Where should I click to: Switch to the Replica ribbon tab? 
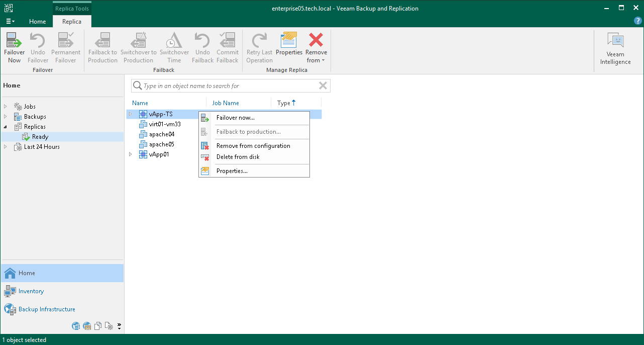pyautogui.click(x=72, y=22)
